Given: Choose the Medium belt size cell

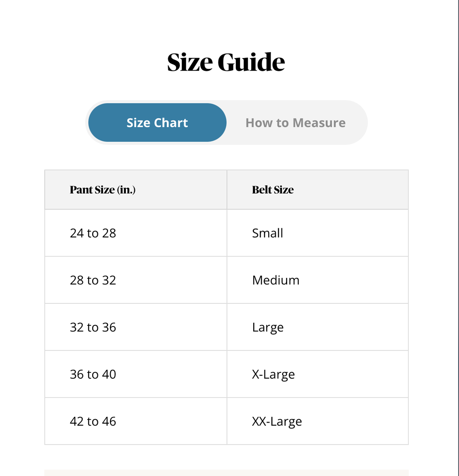Looking at the screenshot, I should click(276, 280).
